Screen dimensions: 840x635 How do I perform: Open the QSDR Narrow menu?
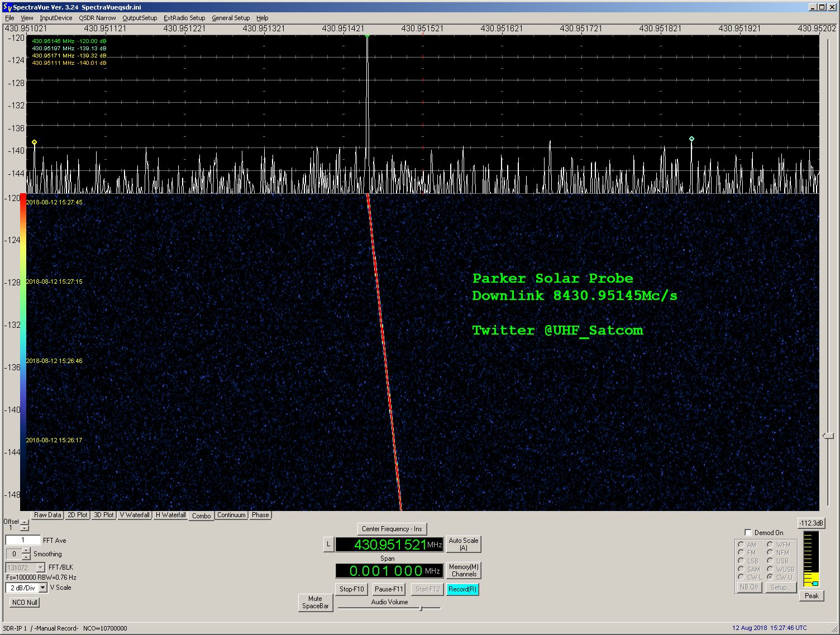[97, 18]
